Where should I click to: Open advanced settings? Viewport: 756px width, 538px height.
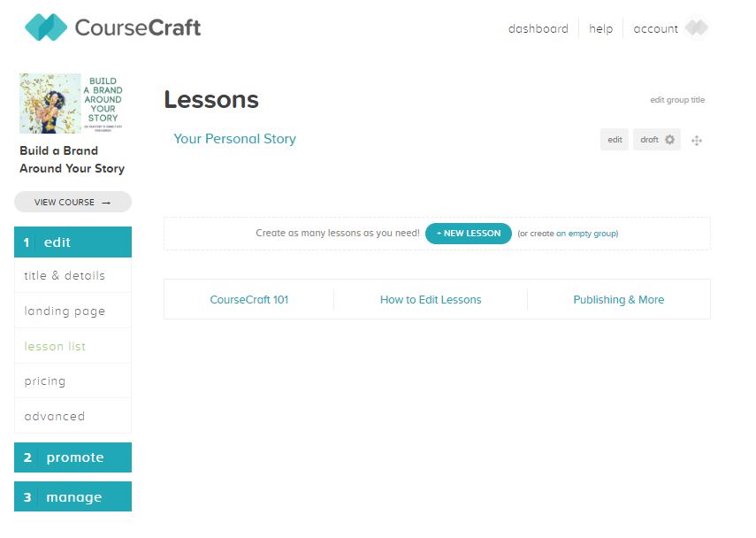73,416
